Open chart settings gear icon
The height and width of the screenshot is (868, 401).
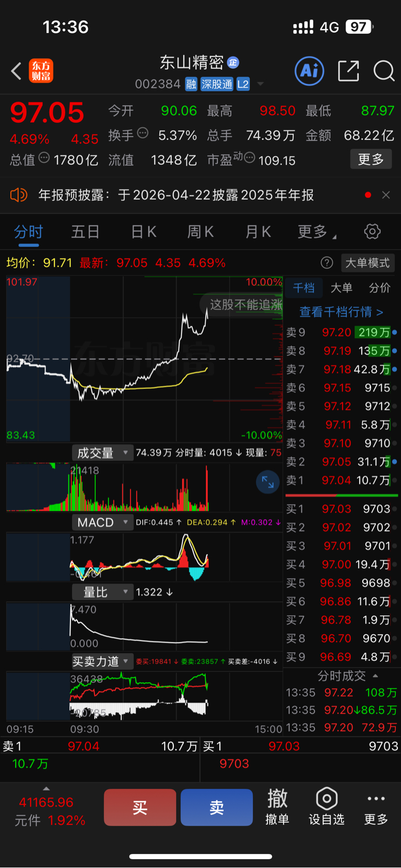[x=372, y=231]
